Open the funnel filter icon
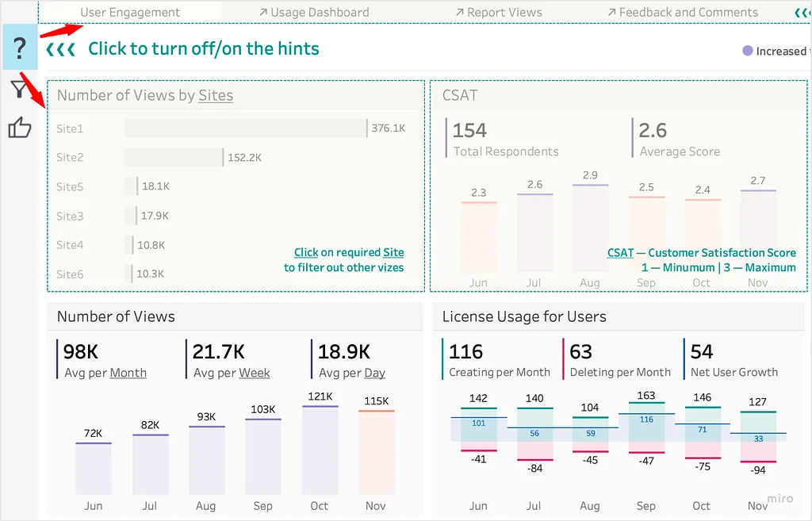This screenshot has width=812, height=521. 19,89
